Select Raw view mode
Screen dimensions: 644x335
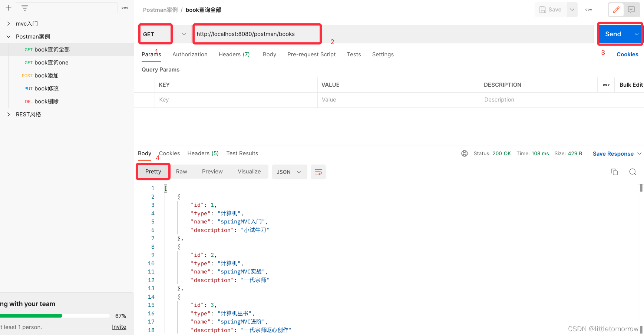[x=182, y=172]
